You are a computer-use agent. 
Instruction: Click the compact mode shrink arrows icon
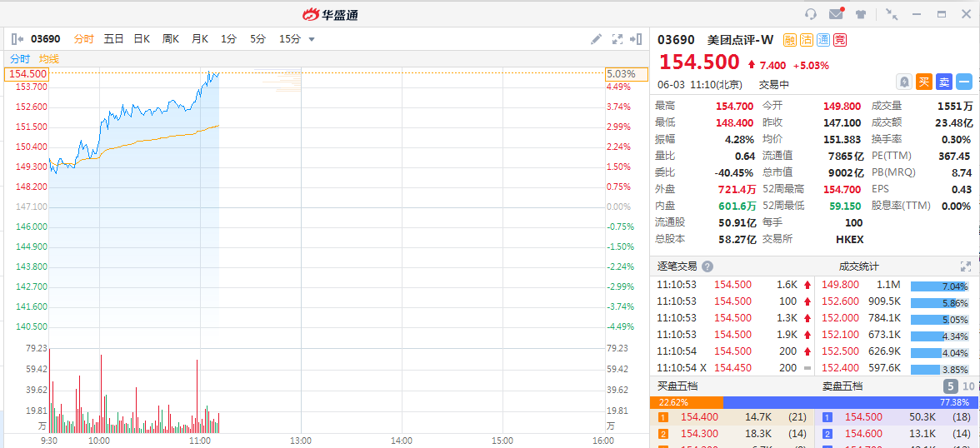click(892, 14)
